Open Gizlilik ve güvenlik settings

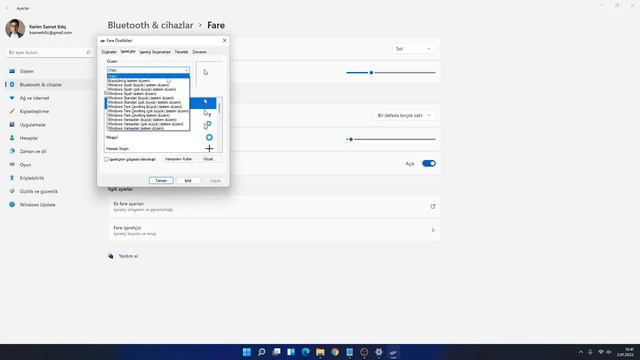click(x=49, y=191)
